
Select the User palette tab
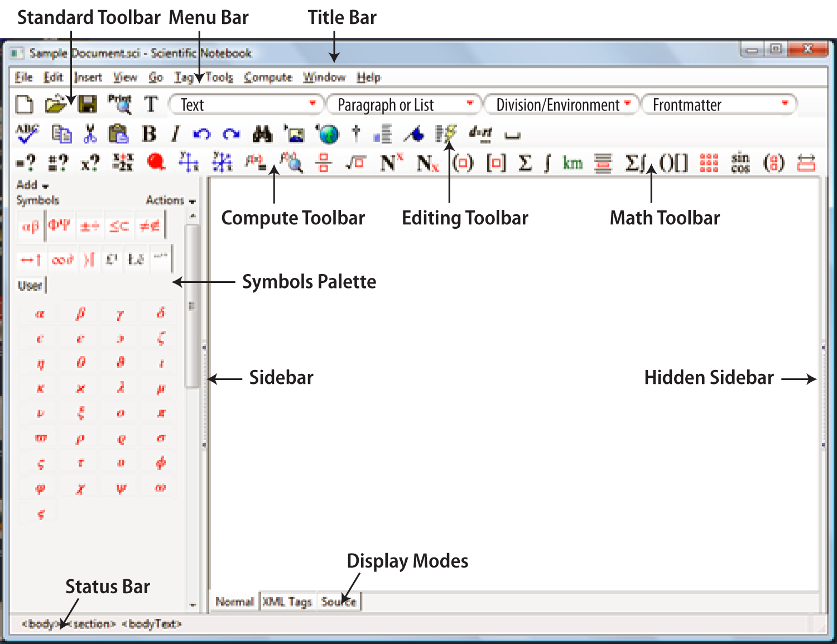pyautogui.click(x=30, y=286)
